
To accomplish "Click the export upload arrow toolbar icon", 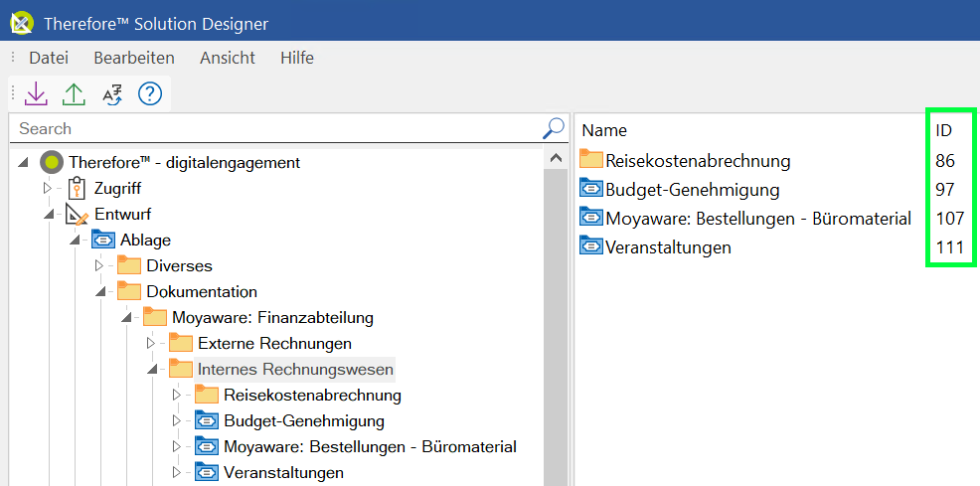I will (74, 94).
